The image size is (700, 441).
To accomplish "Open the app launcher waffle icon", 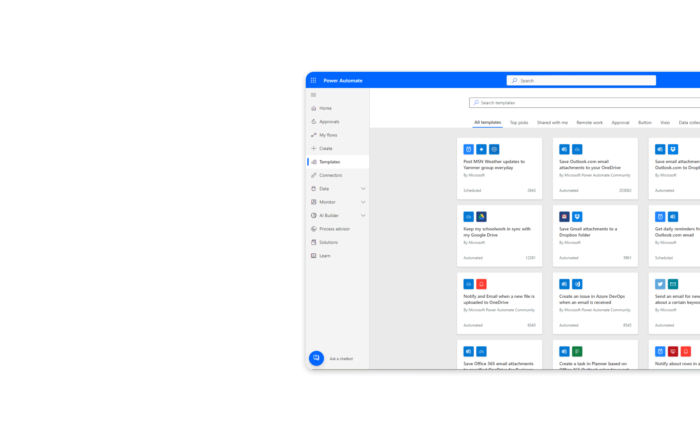I will pyautogui.click(x=313, y=80).
